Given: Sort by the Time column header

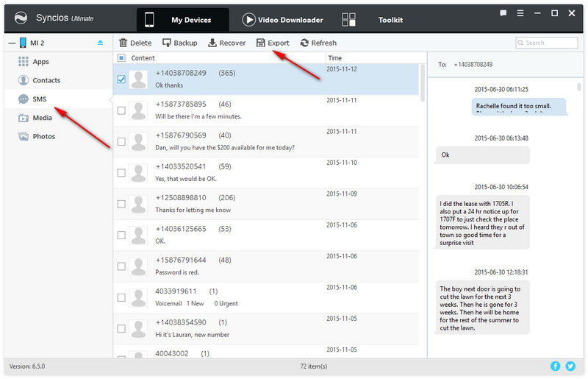Looking at the screenshot, I should [x=335, y=58].
